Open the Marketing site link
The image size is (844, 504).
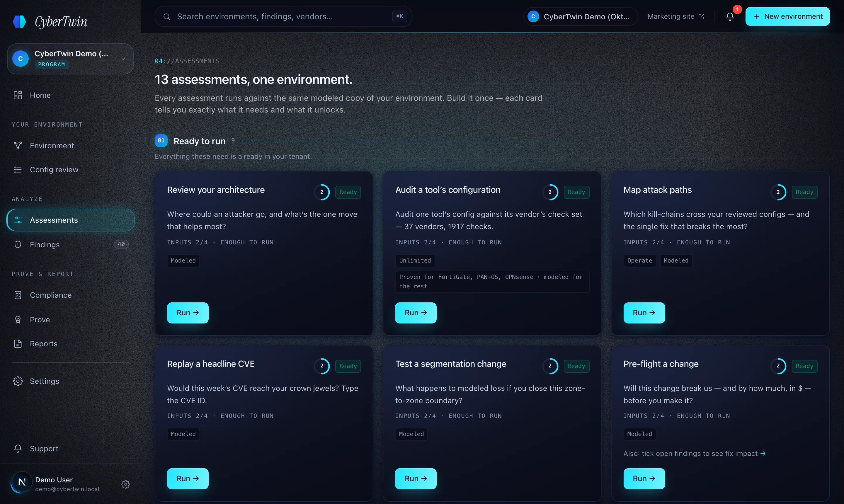pyautogui.click(x=675, y=16)
